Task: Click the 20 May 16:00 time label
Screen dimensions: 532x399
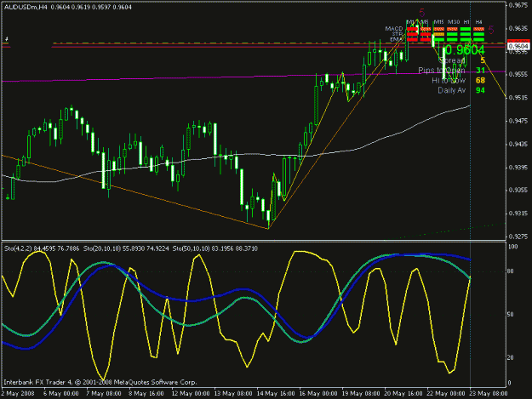Action: tap(403, 393)
